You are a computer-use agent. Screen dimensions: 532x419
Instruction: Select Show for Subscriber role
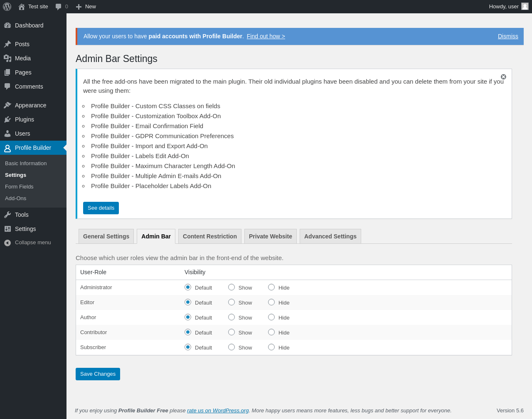pyautogui.click(x=232, y=347)
